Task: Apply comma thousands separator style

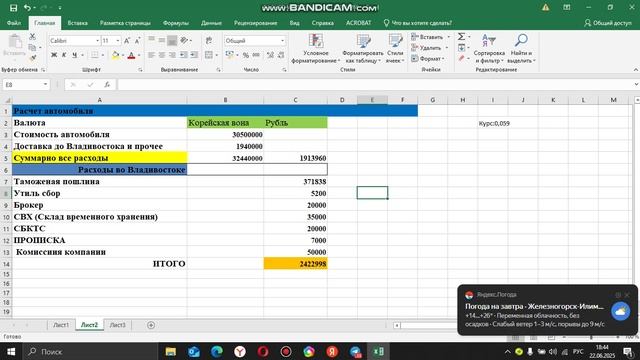Action: [256, 55]
